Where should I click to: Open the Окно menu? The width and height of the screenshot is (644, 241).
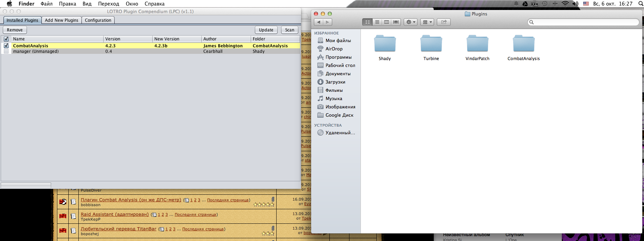132,4
